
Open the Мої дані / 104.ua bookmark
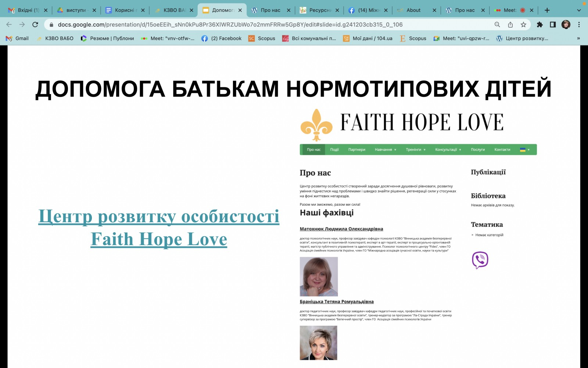[367, 38]
